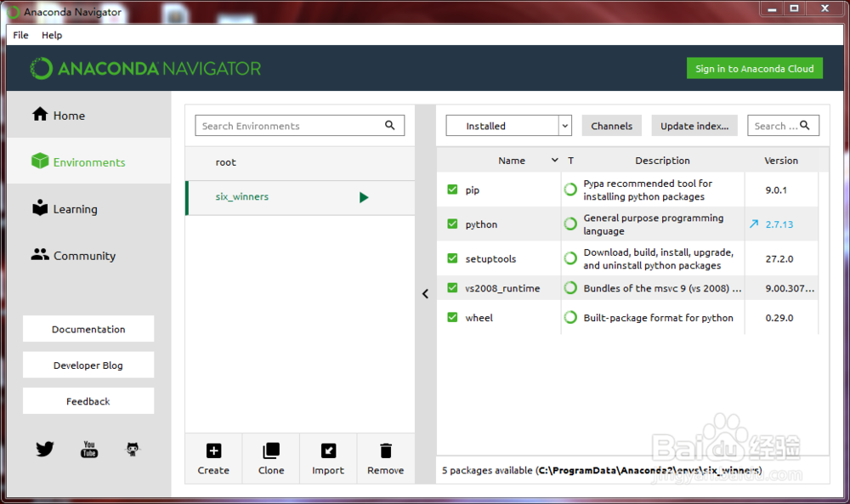Click the python upgrade arrow icon
The height and width of the screenshot is (504, 850).
(754, 224)
